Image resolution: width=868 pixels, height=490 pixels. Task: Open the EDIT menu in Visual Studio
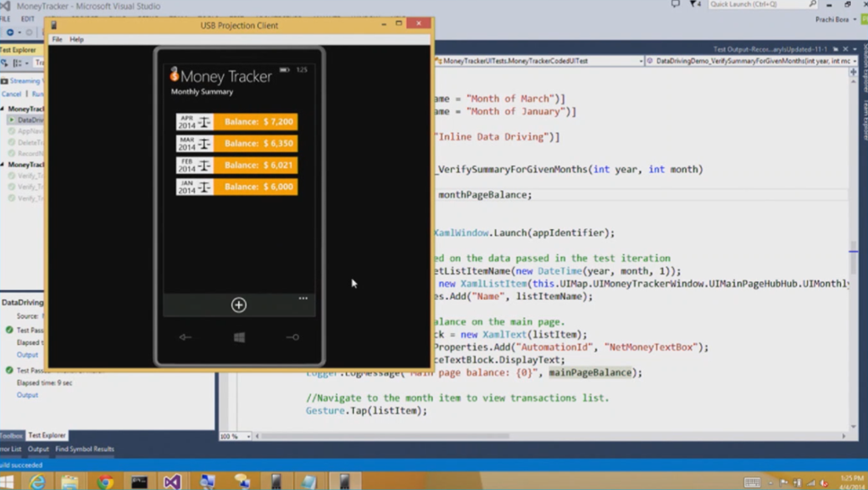pyautogui.click(x=28, y=19)
